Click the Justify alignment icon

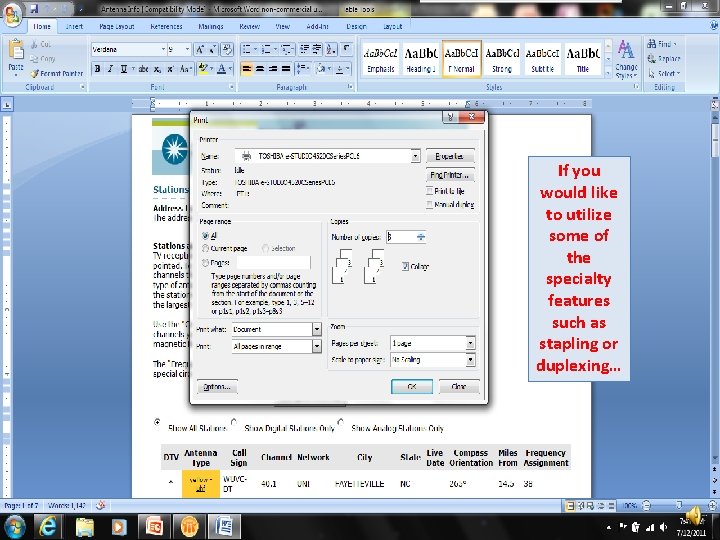click(286, 69)
